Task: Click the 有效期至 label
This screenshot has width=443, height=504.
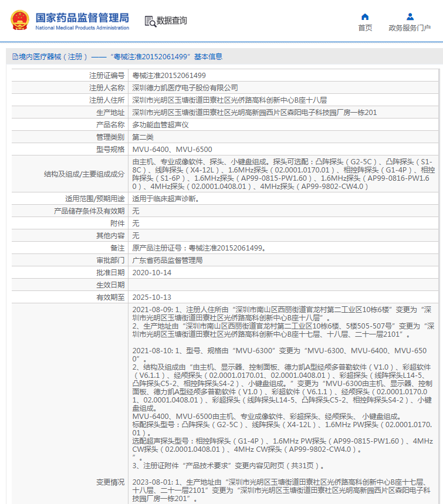Action: click(110, 297)
